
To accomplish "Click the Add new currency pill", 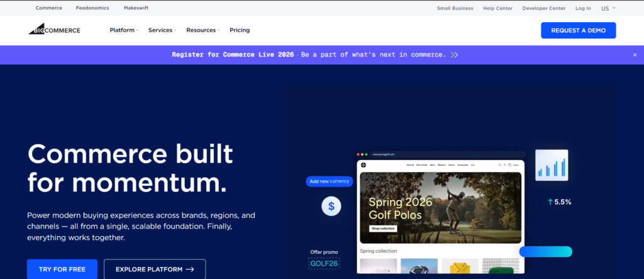I will click(x=330, y=181).
